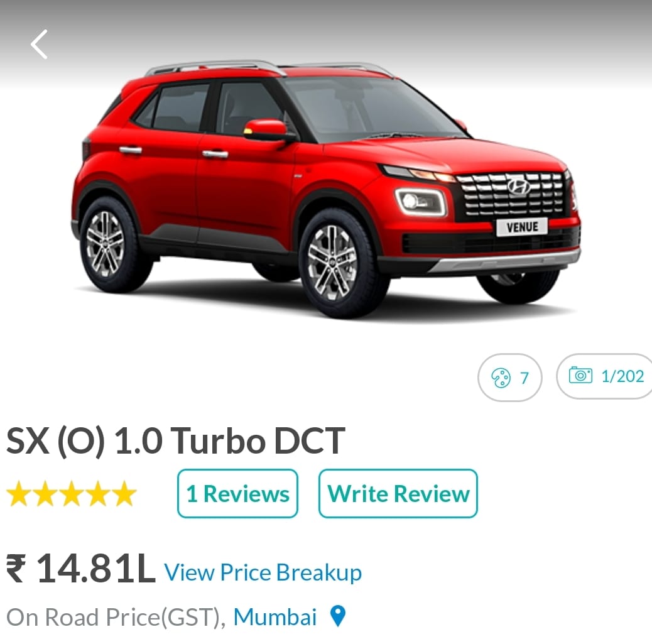The height and width of the screenshot is (644, 652).
Task: Click the Write Review button
Action: coord(398,493)
